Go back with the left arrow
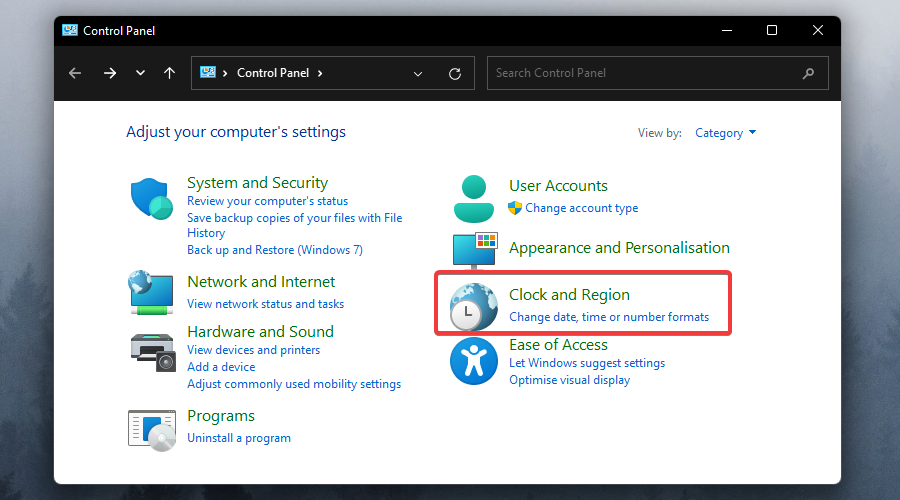900x500 pixels. pyautogui.click(x=75, y=73)
